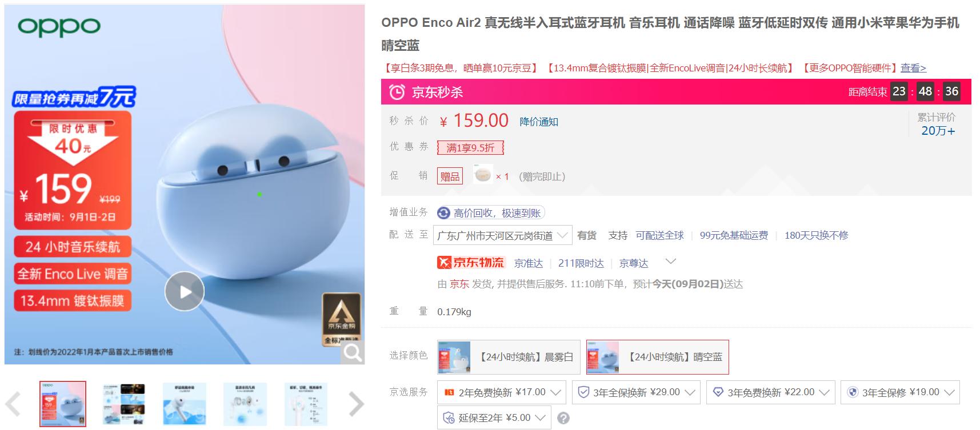The height and width of the screenshot is (430, 980).
Task: Play the product video on main image
Action: (x=184, y=291)
